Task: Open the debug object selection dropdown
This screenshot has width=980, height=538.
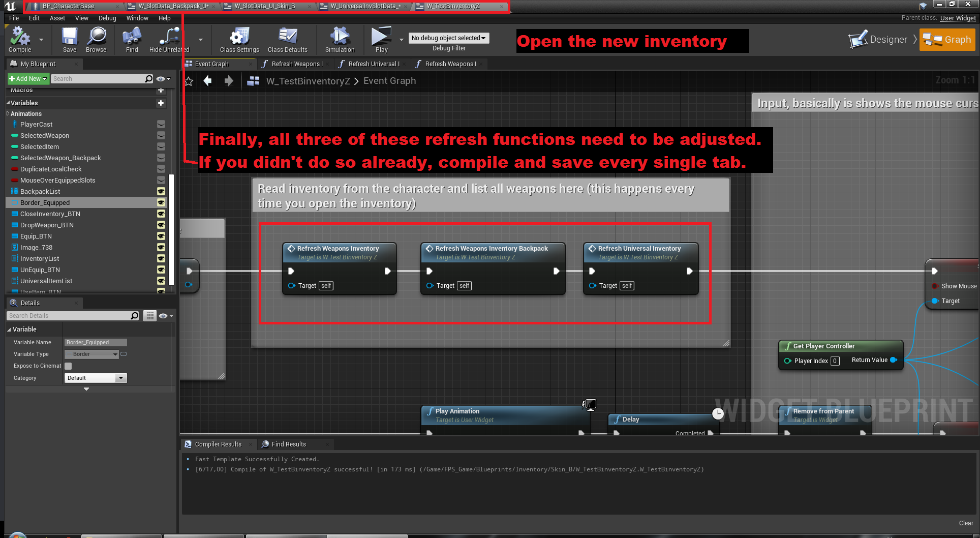Action: [448, 38]
